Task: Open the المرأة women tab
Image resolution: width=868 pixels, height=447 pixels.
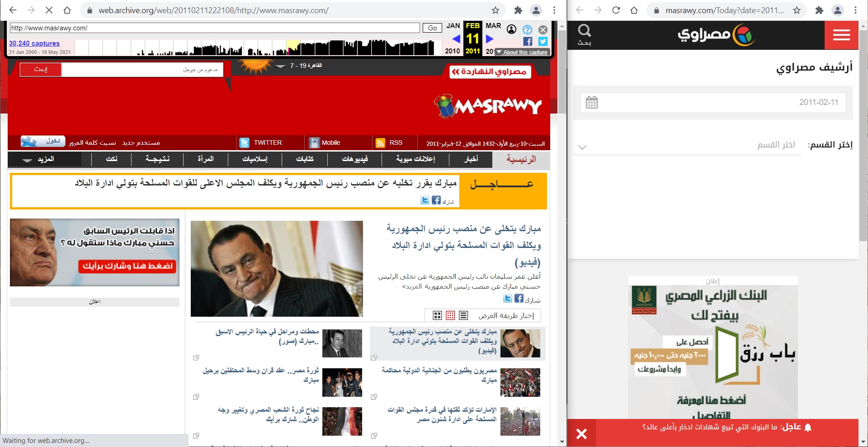Action: [x=206, y=159]
